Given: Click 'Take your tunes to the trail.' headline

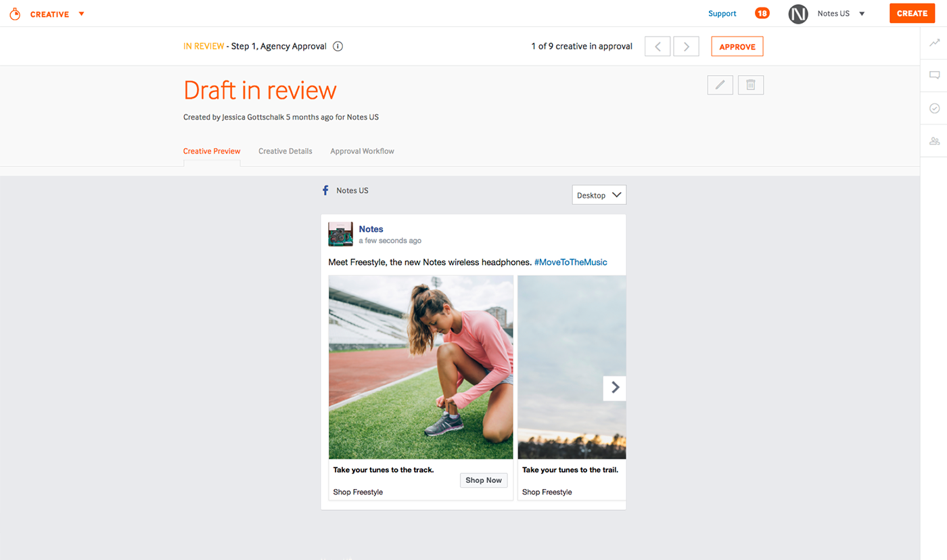Looking at the screenshot, I should point(570,469).
